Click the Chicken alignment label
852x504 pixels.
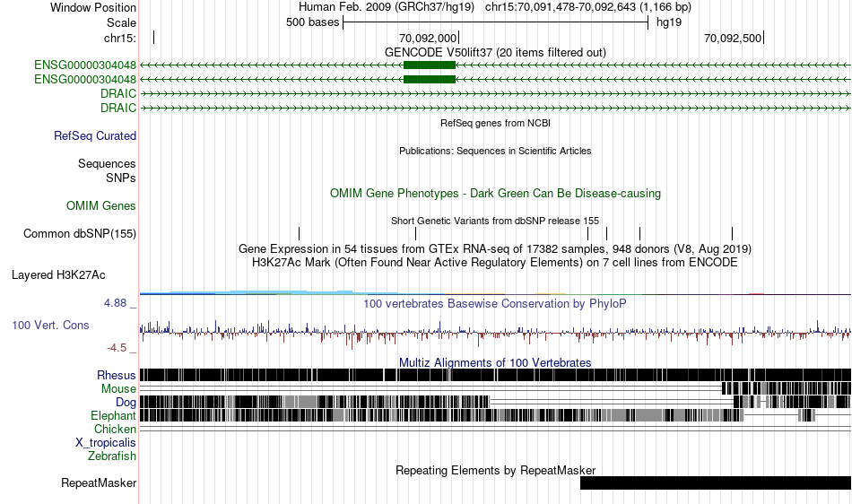click(115, 429)
